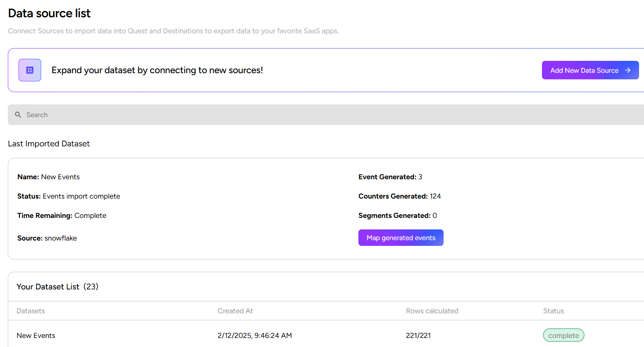Click the Map generated events button
644x347 pixels.
pyautogui.click(x=400, y=238)
